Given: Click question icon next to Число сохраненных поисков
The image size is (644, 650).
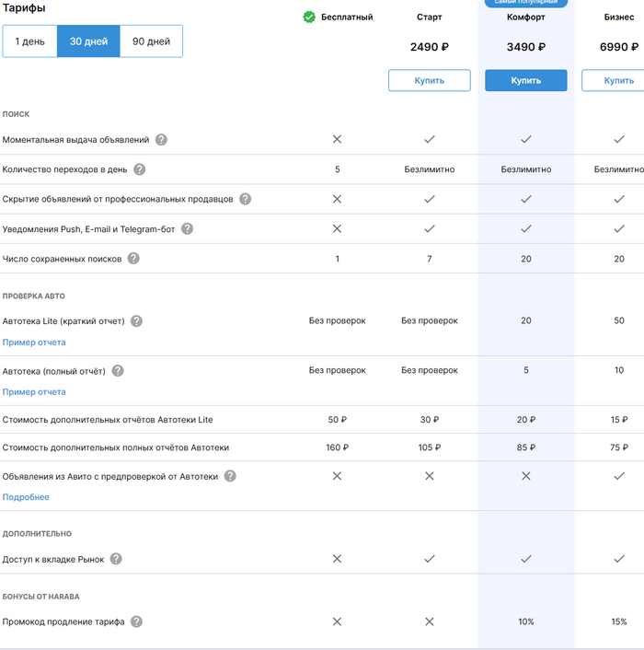Looking at the screenshot, I should pyautogui.click(x=133, y=259).
